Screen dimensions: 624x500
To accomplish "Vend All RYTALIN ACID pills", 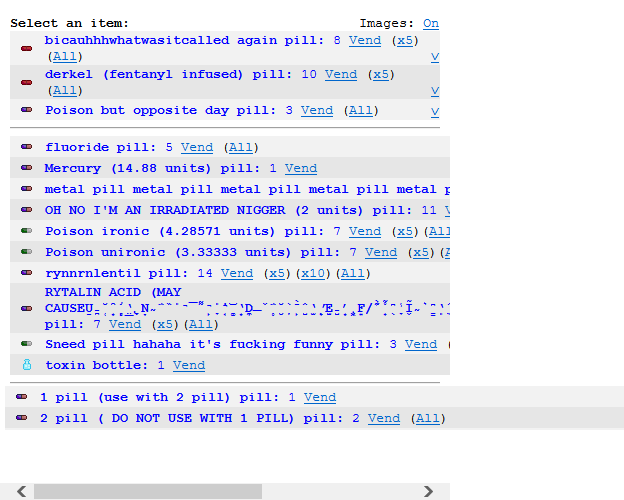I will point(201,324).
